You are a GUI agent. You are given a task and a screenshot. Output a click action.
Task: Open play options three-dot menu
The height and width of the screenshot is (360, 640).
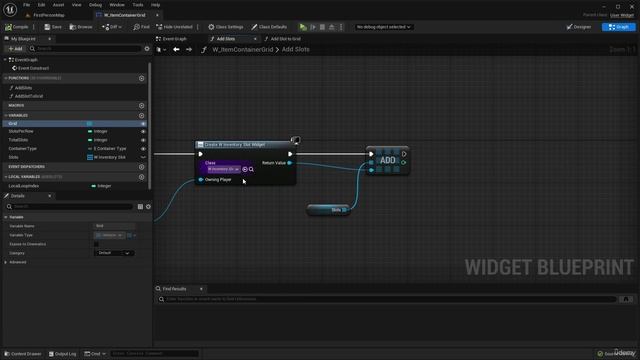[341, 27]
